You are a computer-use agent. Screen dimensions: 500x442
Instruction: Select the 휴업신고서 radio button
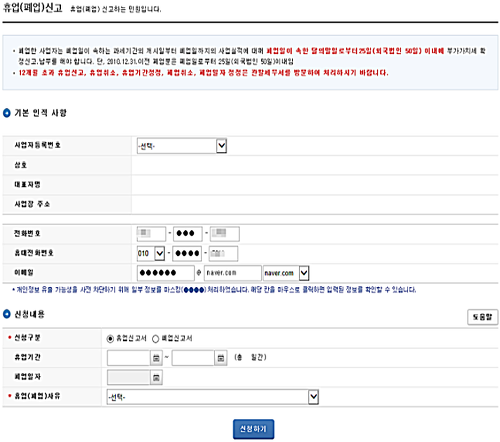click(x=110, y=339)
